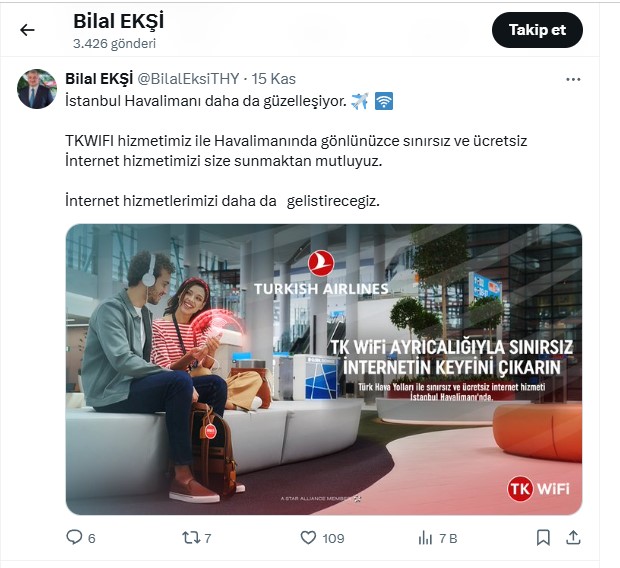Like the post with the heart icon

click(308, 538)
